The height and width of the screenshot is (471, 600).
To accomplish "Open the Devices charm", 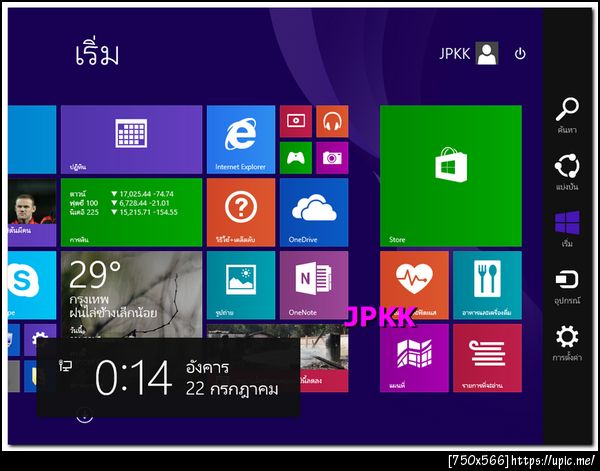I will coord(567,287).
